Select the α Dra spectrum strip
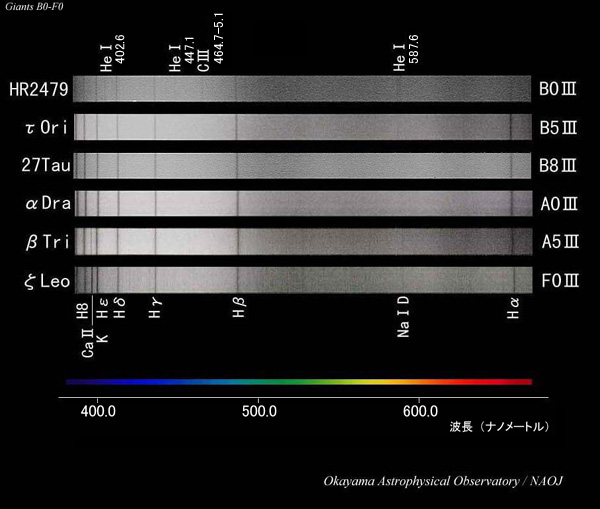The width and height of the screenshot is (600, 509). point(300,204)
